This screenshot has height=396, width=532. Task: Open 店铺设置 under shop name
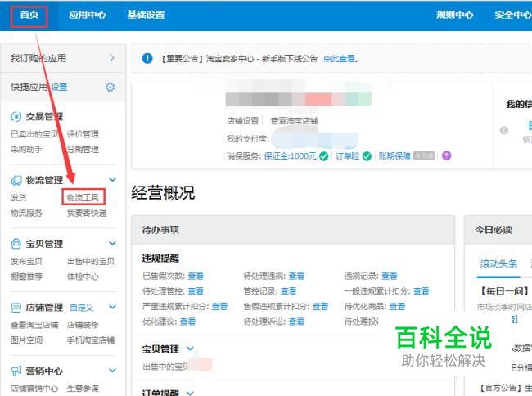click(x=243, y=121)
